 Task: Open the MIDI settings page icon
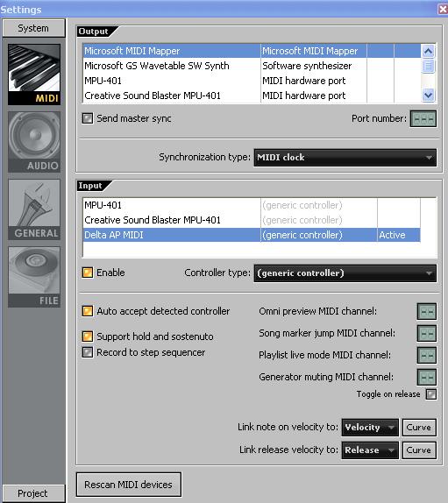pyautogui.click(x=34, y=74)
